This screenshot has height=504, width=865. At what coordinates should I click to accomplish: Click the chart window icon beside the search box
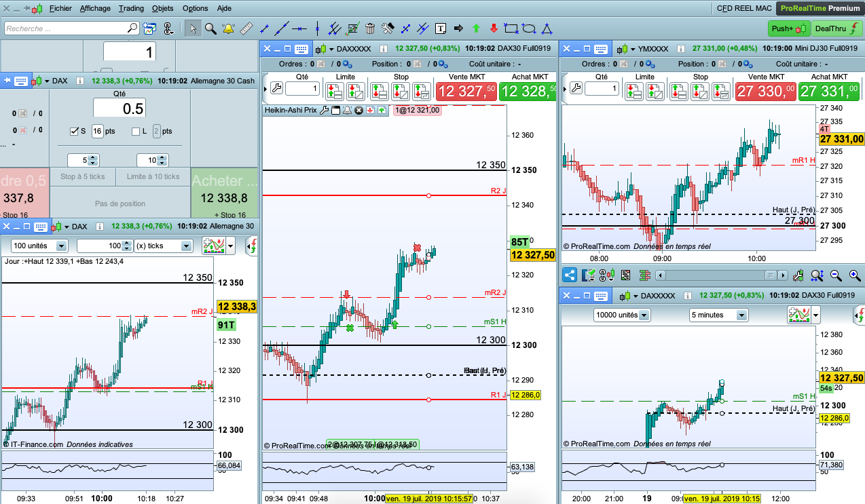point(150,28)
